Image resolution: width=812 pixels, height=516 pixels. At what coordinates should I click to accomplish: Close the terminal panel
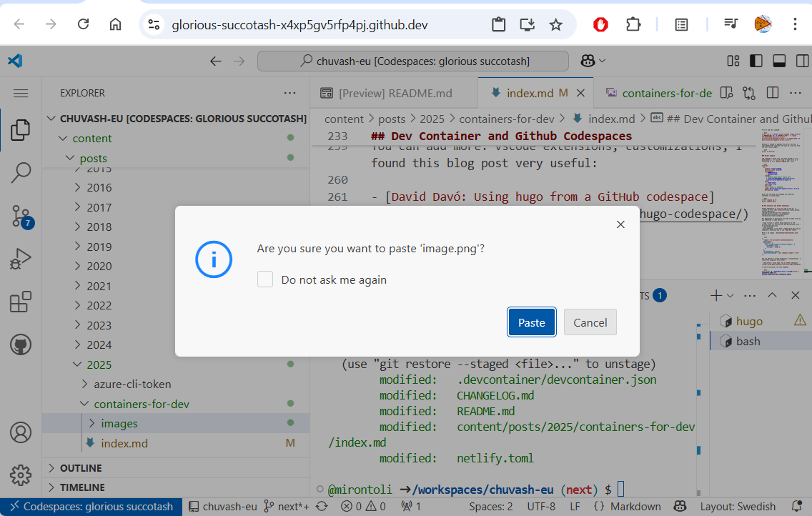point(796,295)
